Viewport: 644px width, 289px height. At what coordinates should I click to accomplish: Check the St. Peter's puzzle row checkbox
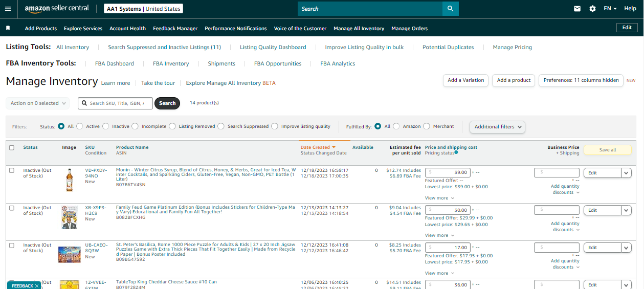12,245
